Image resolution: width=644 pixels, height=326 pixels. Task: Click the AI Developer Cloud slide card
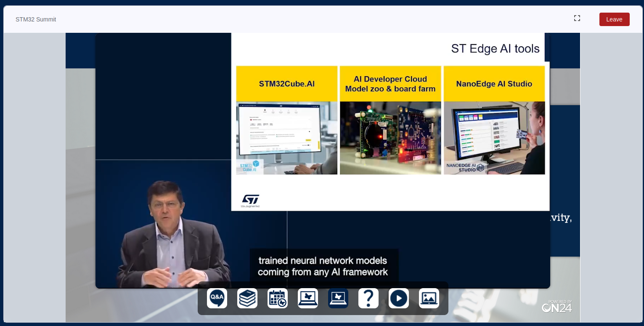pos(390,120)
